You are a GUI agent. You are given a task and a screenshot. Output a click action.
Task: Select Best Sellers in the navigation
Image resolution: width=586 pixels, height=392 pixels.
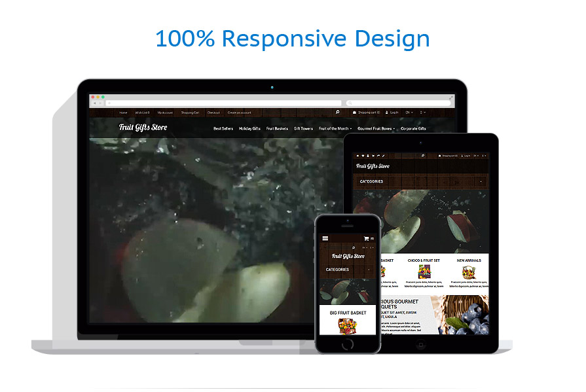(x=223, y=129)
